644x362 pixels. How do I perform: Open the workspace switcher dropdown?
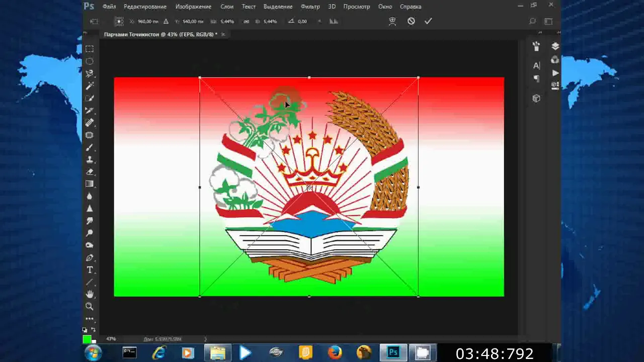pos(548,21)
